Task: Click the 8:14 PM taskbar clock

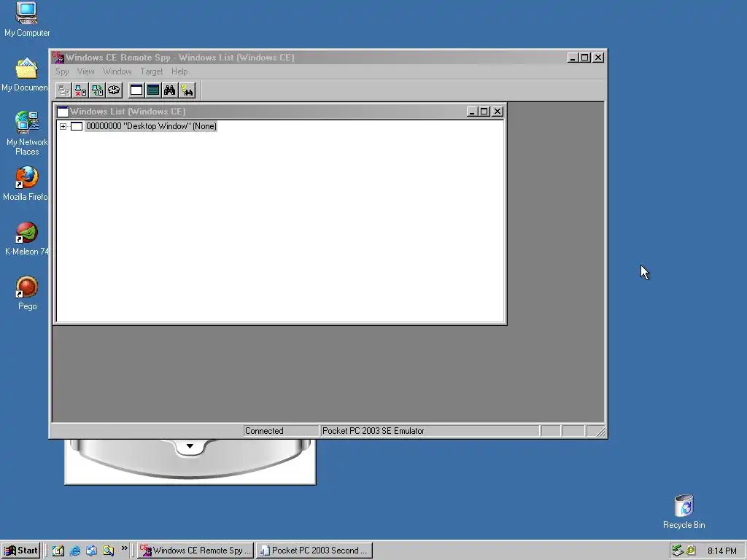Action: pyautogui.click(x=721, y=551)
